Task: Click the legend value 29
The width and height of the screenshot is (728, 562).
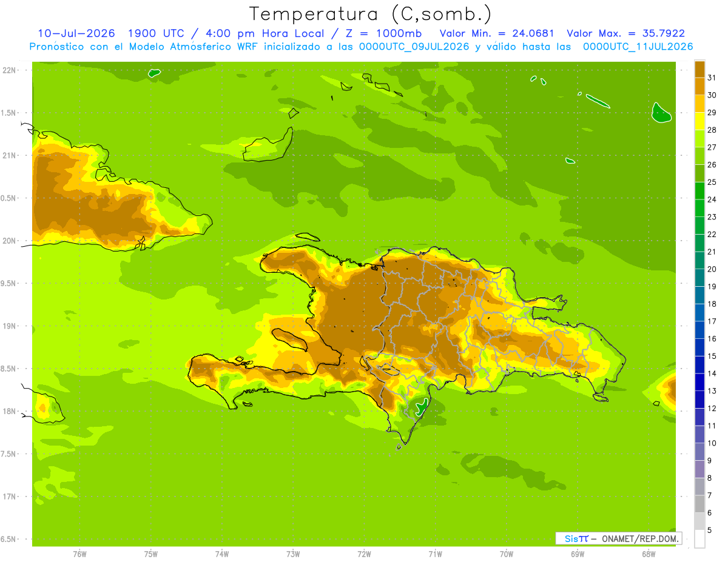Action: tap(712, 113)
